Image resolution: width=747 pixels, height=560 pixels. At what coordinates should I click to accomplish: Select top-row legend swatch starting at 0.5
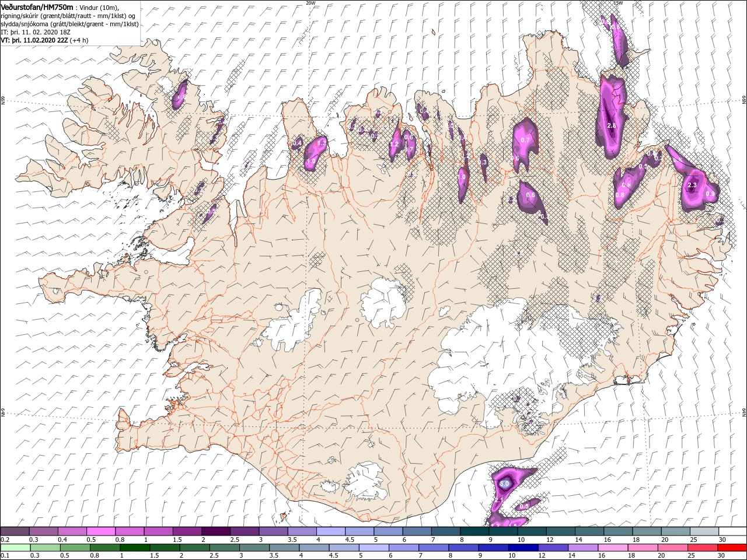click(100, 531)
